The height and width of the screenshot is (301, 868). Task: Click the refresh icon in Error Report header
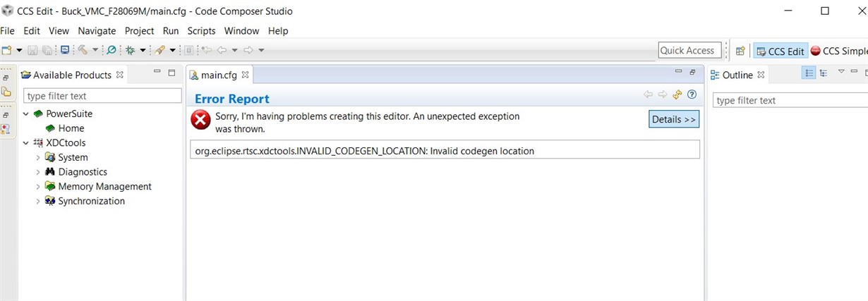point(677,94)
